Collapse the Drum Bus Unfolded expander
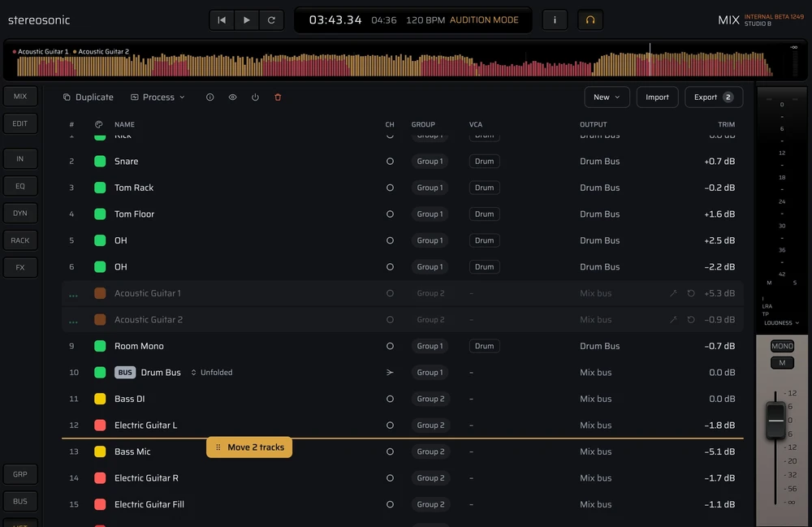This screenshot has width=812, height=527. pos(211,372)
